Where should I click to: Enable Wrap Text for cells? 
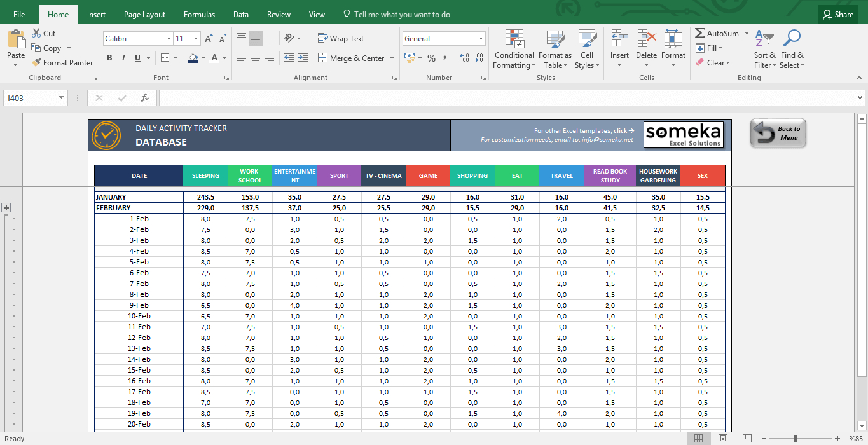coord(341,39)
